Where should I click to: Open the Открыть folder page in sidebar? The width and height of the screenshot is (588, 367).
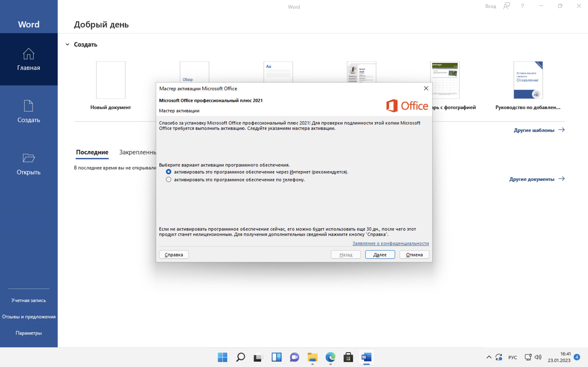tap(29, 164)
